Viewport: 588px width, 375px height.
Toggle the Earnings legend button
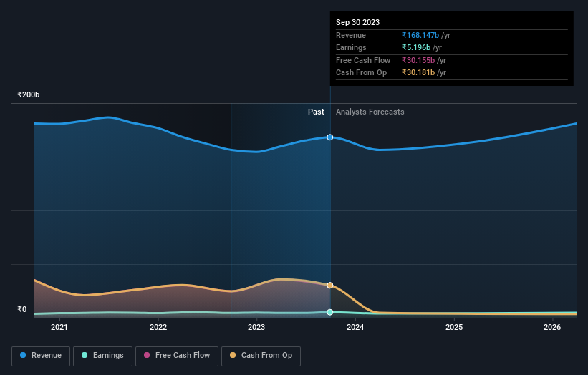(x=102, y=356)
